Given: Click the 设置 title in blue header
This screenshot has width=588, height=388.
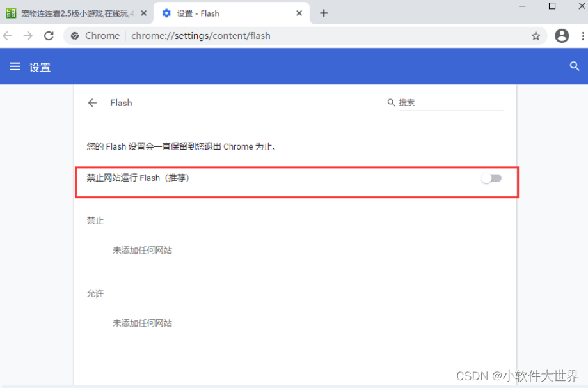Looking at the screenshot, I should (x=40, y=67).
